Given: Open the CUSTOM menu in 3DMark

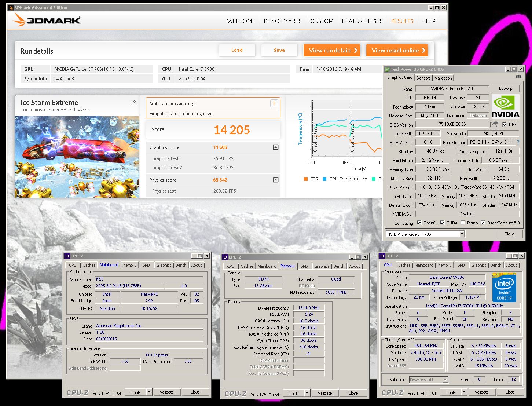Looking at the screenshot, I should click(x=322, y=21).
